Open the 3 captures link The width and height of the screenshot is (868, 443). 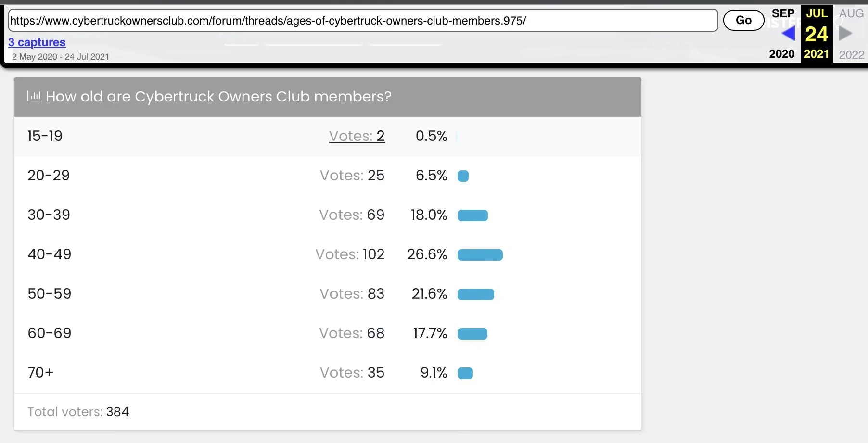(x=37, y=42)
